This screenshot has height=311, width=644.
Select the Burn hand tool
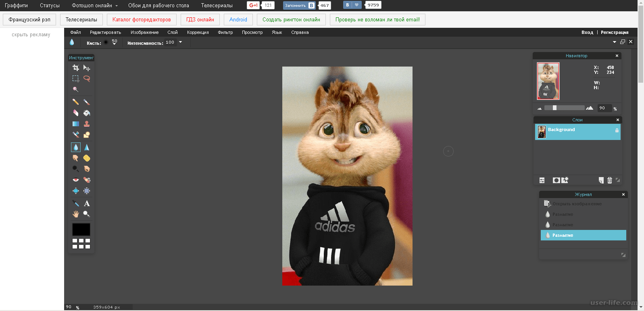point(87,169)
